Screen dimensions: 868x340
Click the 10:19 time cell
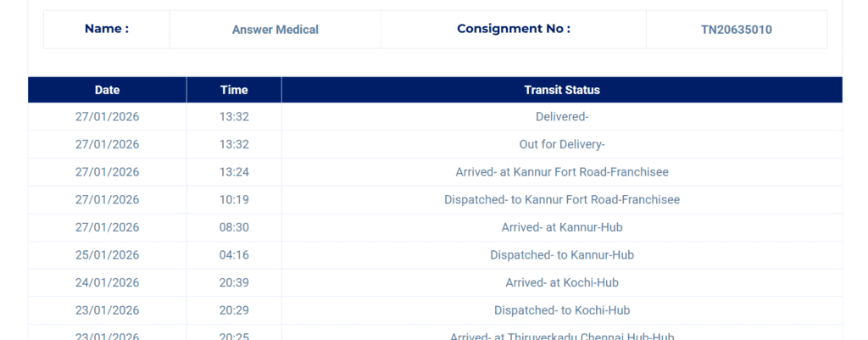(x=234, y=200)
